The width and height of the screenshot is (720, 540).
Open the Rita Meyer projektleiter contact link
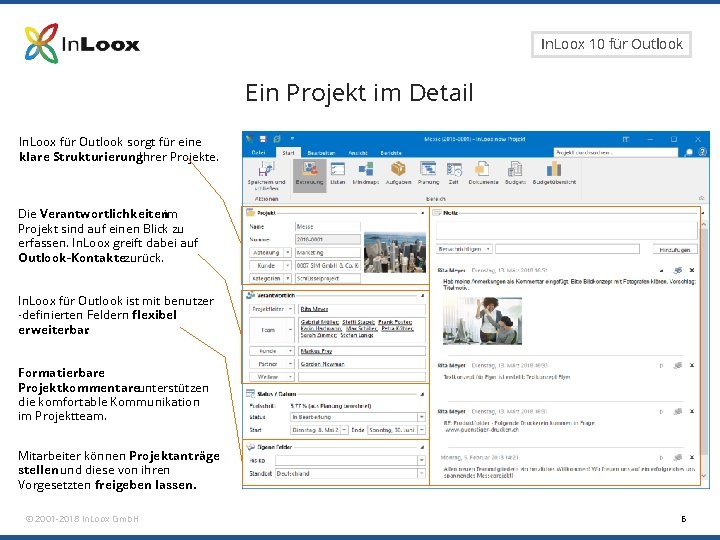click(x=314, y=309)
